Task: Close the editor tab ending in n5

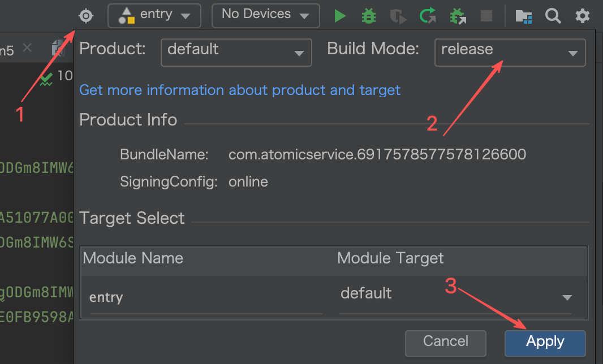Action: point(27,49)
